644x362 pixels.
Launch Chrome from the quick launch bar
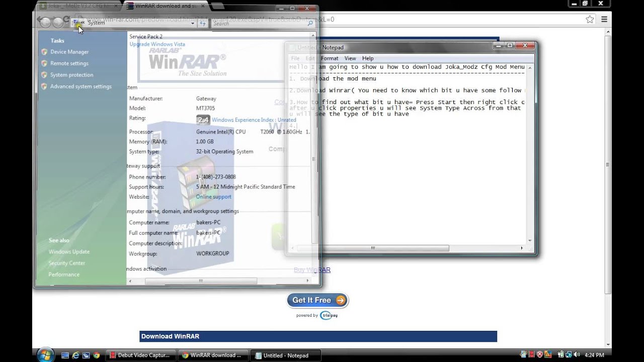tap(97, 355)
